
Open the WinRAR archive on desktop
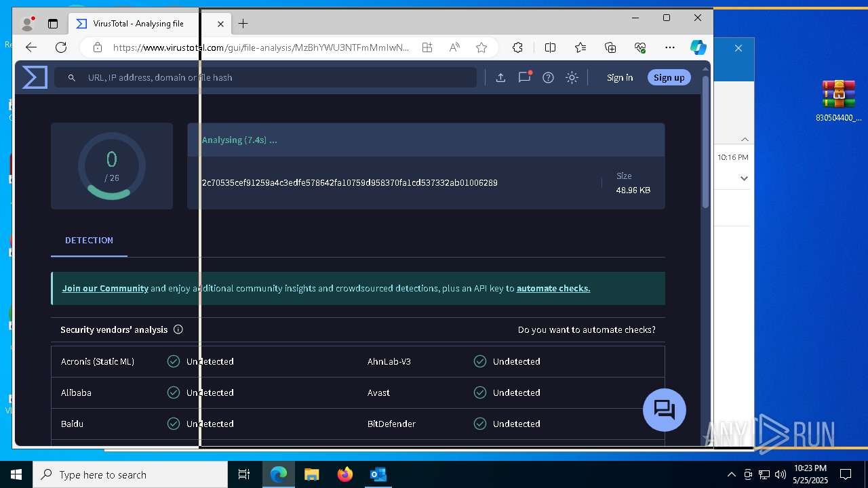click(x=838, y=100)
